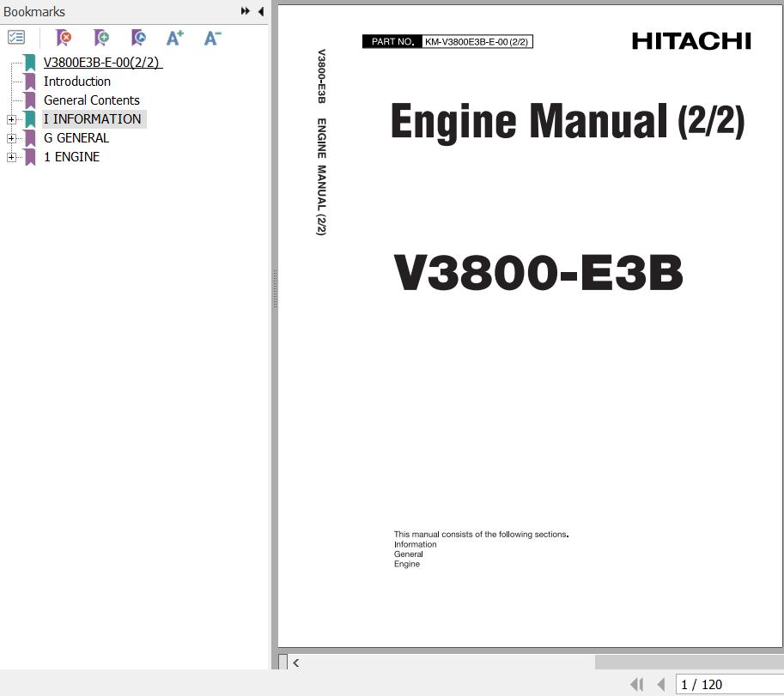This screenshot has width=784, height=696.
Task: Click the line 'This manual consists of the following sections.'
Action: [x=481, y=534]
